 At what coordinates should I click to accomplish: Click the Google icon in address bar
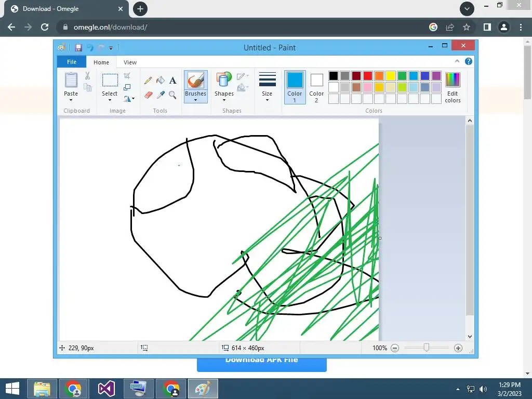point(433,27)
